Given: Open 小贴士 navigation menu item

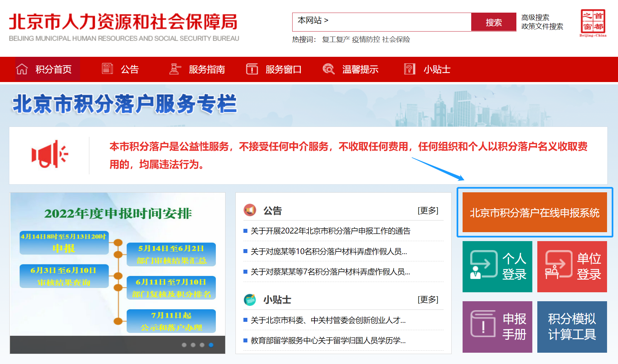Looking at the screenshot, I should pos(437,69).
